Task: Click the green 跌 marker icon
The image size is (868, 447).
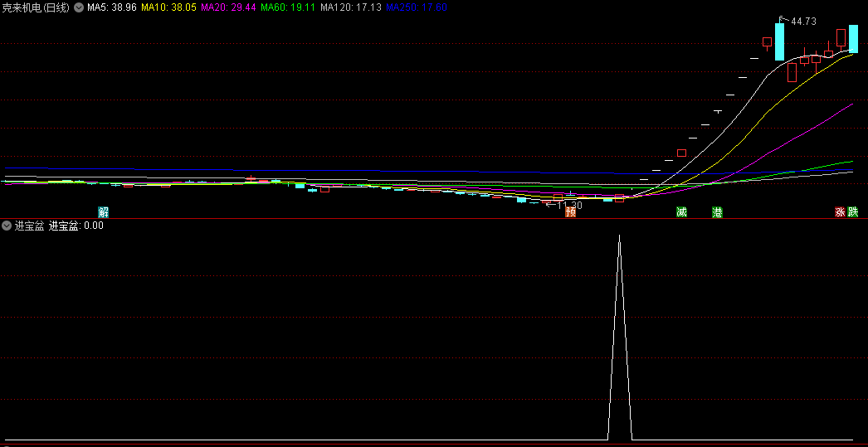Action: pyautogui.click(x=852, y=211)
